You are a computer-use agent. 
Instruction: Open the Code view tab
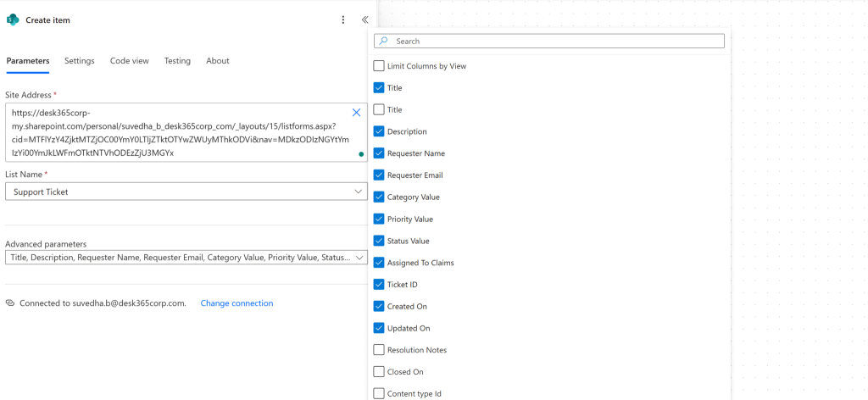(130, 61)
